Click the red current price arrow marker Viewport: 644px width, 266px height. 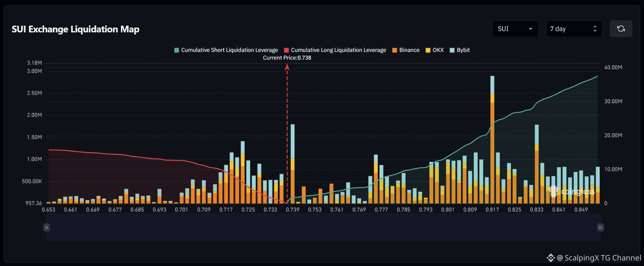[x=287, y=67]
